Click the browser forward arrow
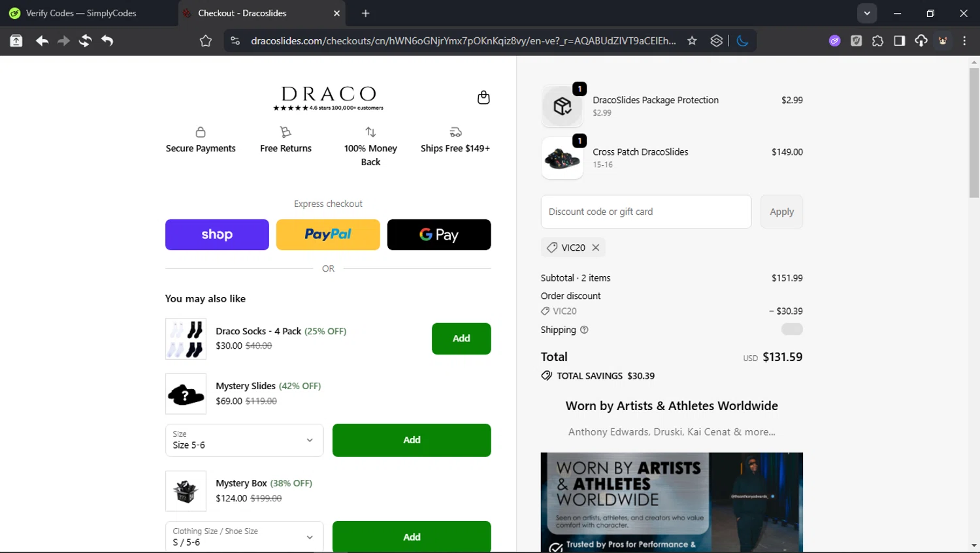 [x=63, y=40]
